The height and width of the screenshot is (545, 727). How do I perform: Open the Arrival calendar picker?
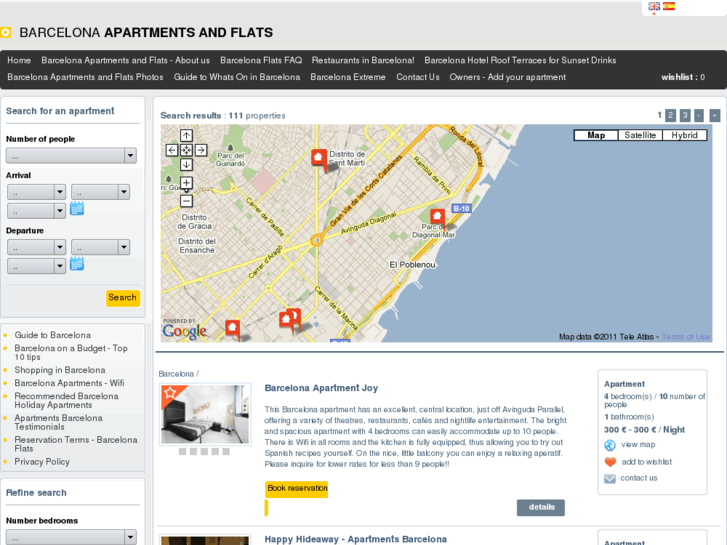(x=77, y=209)
